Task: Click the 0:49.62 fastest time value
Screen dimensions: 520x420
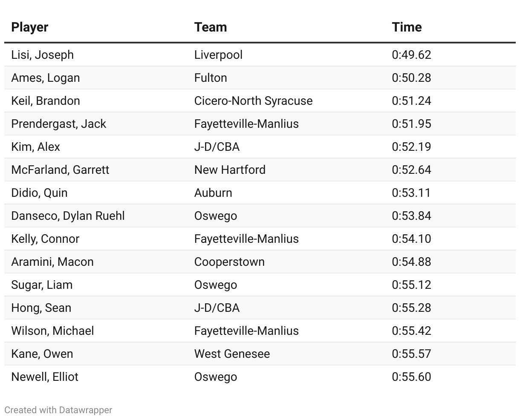Action: tap(411, 55)
